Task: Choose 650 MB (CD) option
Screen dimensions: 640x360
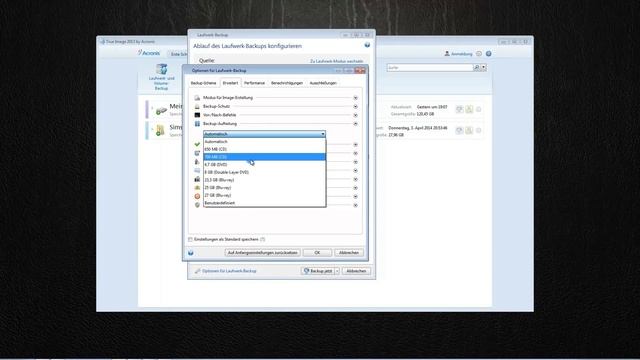Action: click(264, 149)
